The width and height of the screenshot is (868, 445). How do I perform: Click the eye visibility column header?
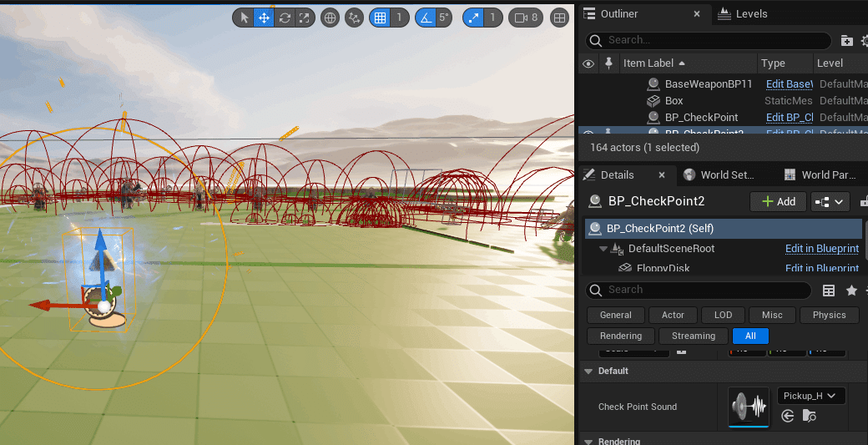pyautogui.click(x=588, y=63)
